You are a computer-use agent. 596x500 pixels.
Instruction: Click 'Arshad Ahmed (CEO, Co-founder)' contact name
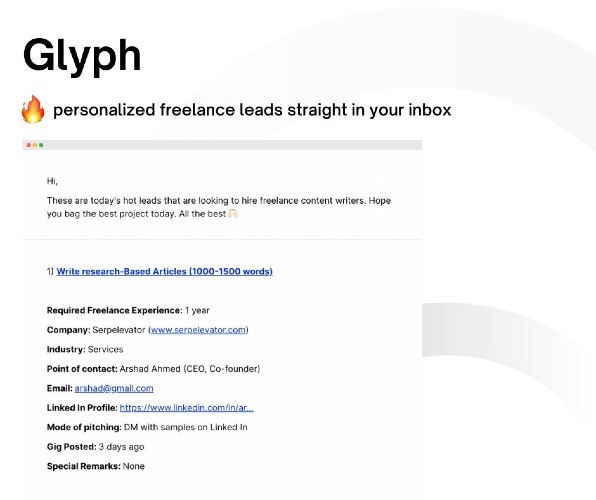pos(190,369)
